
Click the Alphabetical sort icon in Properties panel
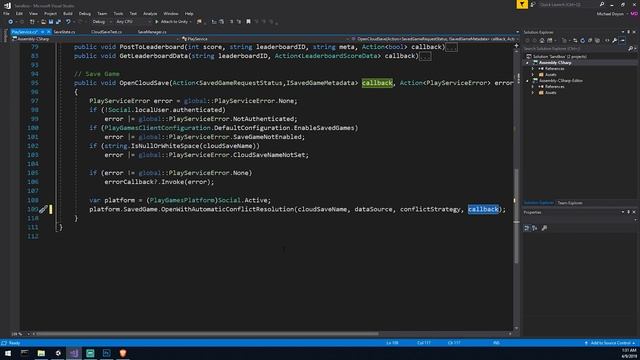click(535, 228)
